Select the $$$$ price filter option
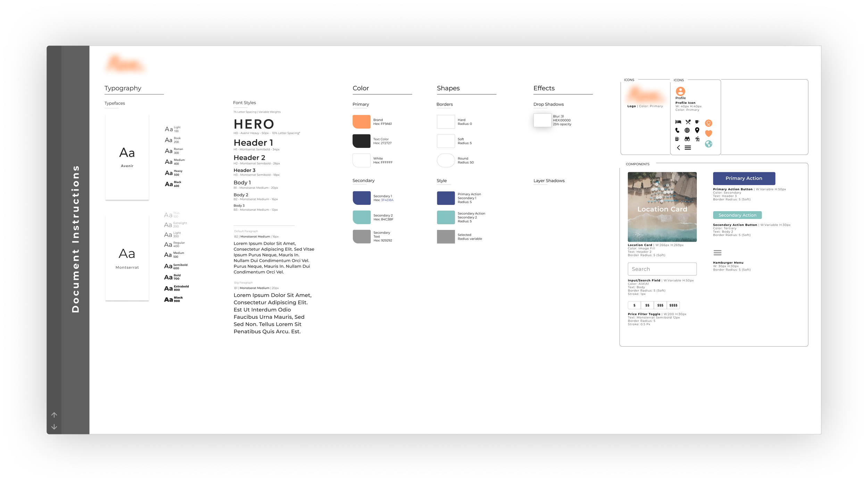The width and height of the screenshot is (868, 482). pos(673,305)
